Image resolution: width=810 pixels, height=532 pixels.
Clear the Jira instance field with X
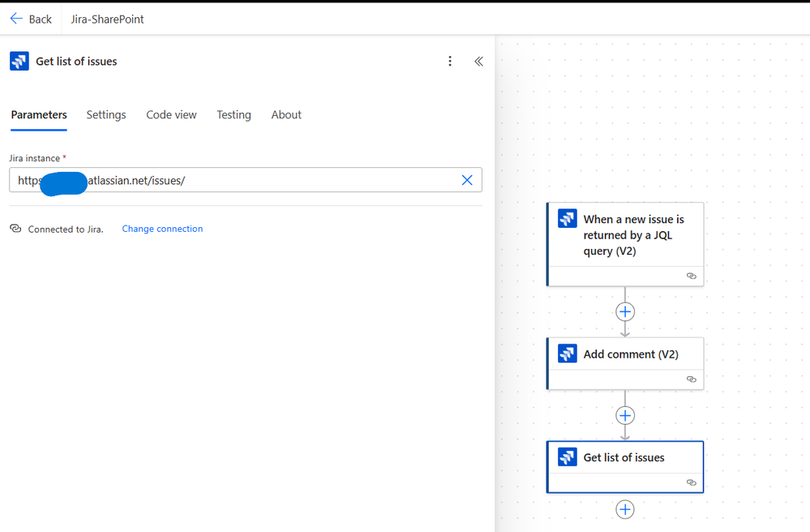[x=467, y=180]
